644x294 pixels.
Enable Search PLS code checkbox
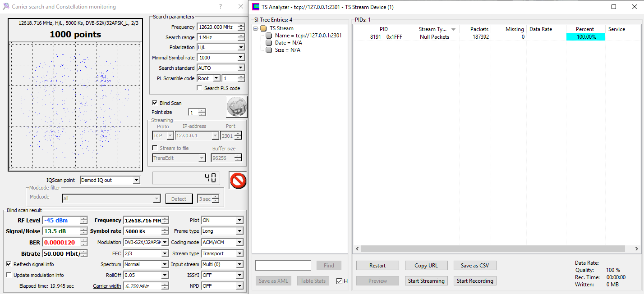click(x=199, y=88)
